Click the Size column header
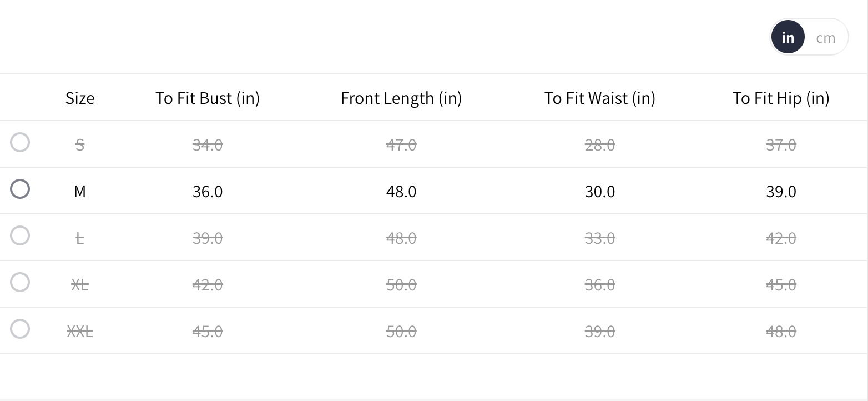The width and height of the screenshot is (868, 401). (x=80, y=98)
